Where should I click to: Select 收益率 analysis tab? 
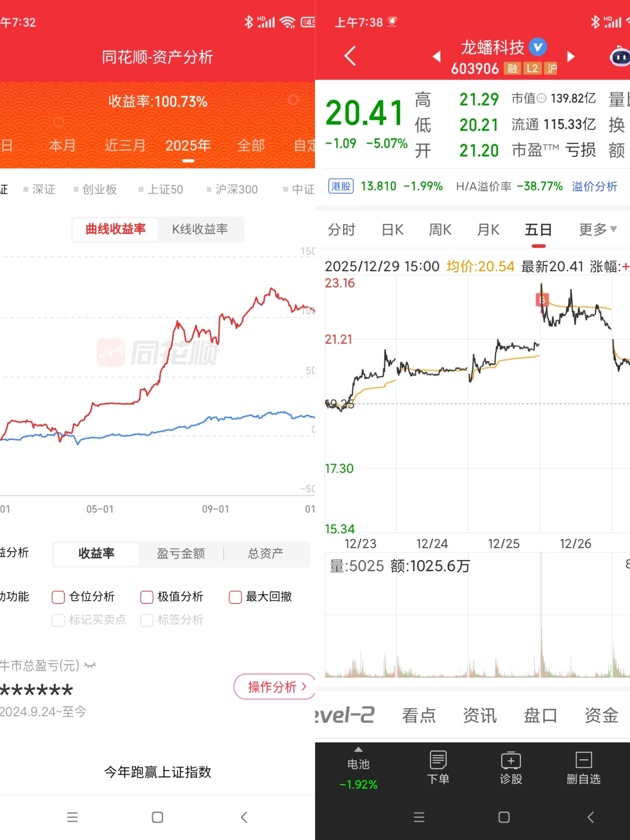pos(96,554)
